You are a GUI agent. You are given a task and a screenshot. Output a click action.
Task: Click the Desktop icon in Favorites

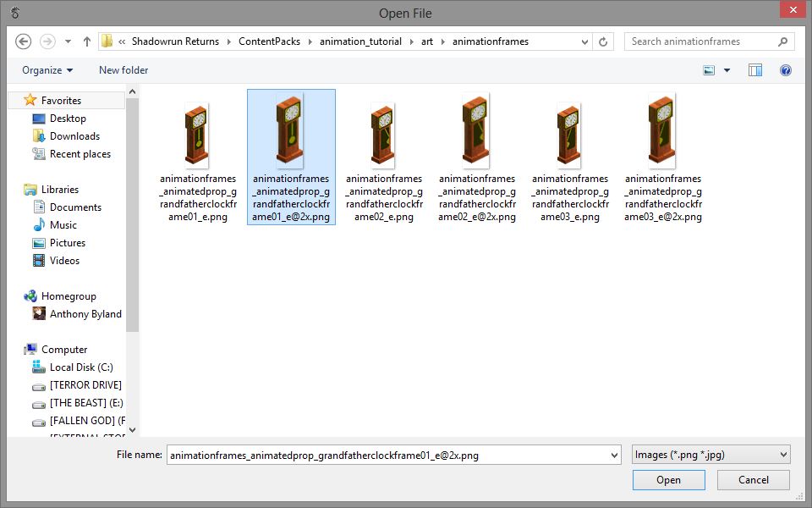point(39,119)
